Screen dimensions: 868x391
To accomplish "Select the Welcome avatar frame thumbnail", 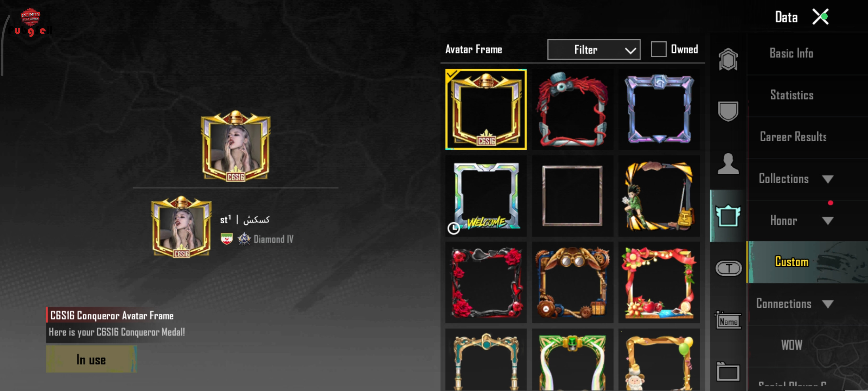I will (x=486, y=196).
